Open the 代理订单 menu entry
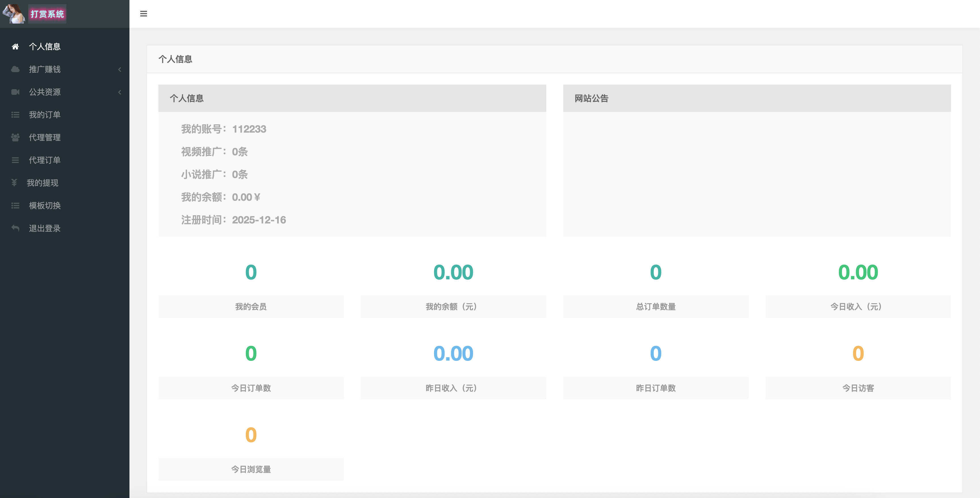 coord(45,160)
